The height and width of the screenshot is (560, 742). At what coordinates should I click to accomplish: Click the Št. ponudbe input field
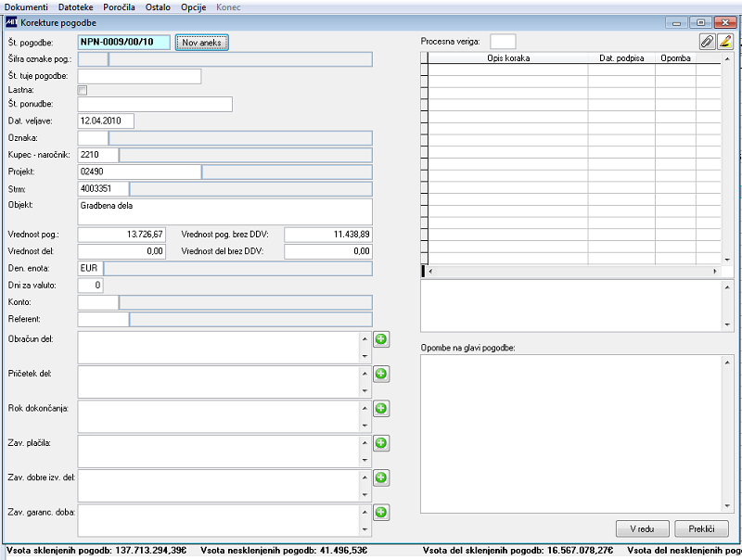click(x=155, y=104)
